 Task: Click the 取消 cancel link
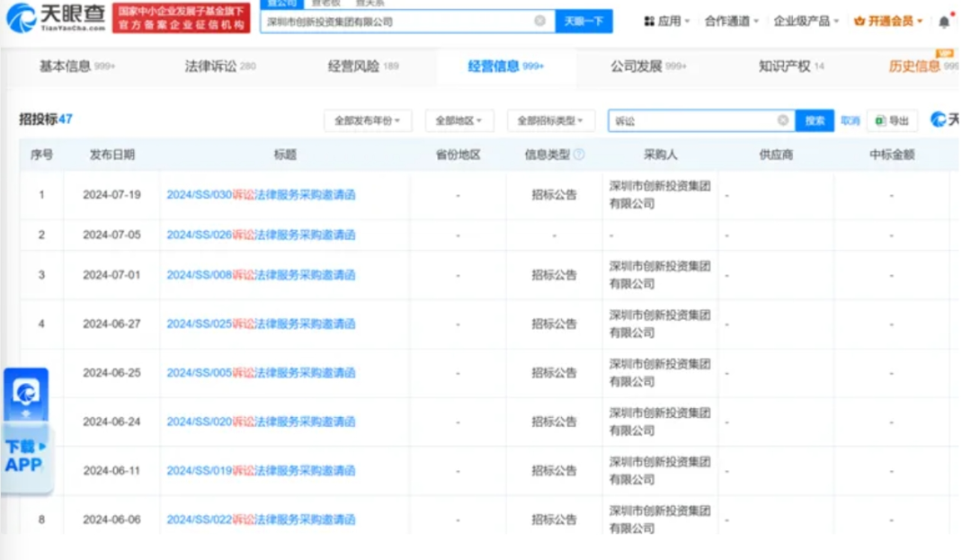tap(849, 120)
